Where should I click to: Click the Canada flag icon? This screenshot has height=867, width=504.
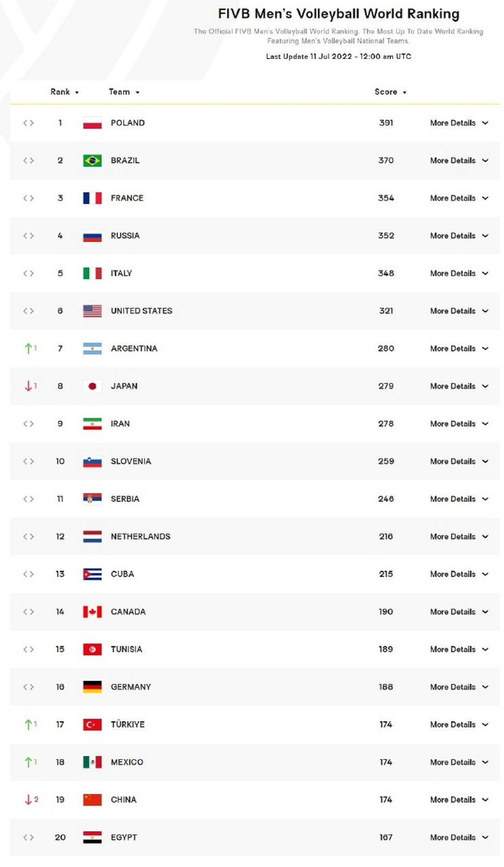point(92,612)
